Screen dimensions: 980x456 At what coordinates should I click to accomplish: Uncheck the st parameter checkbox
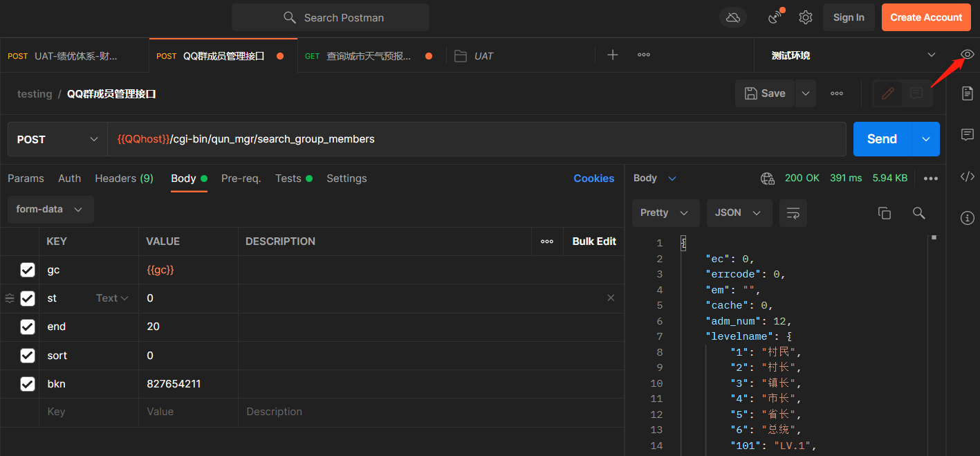(x=28, y=298)
